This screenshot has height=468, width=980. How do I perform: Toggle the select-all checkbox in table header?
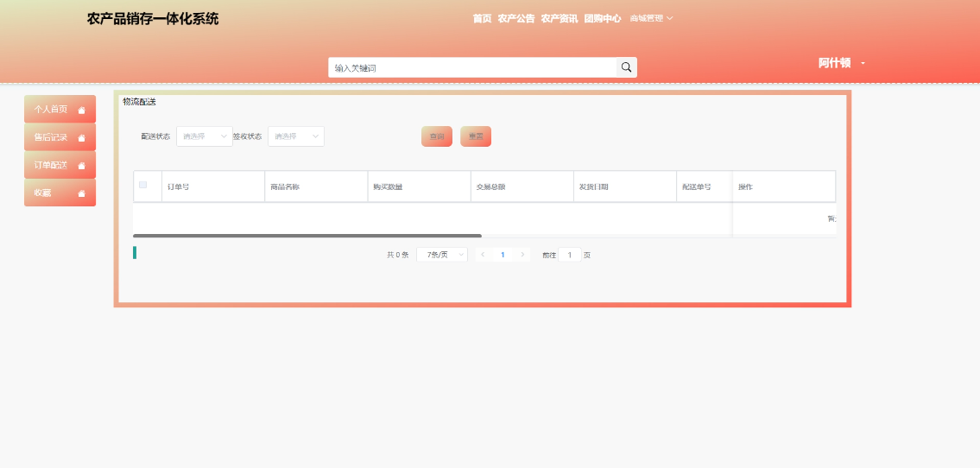pyautogui.click(x=143, y=185)
